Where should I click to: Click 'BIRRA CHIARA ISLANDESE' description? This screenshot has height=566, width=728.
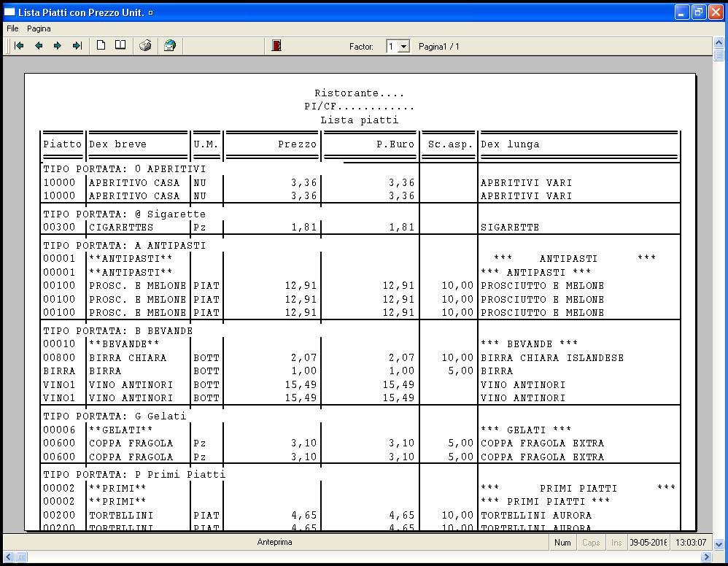pyautogui.click(x=552, y=357)
